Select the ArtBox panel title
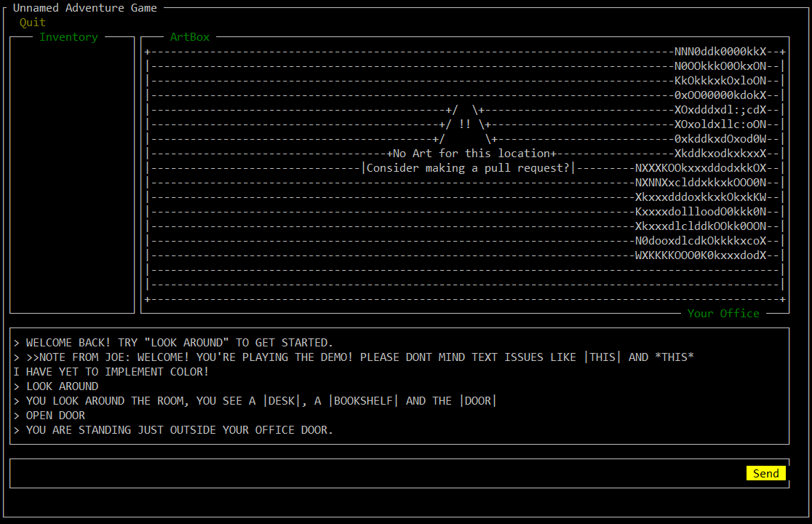Screen dimensions: 812x524 189,37
